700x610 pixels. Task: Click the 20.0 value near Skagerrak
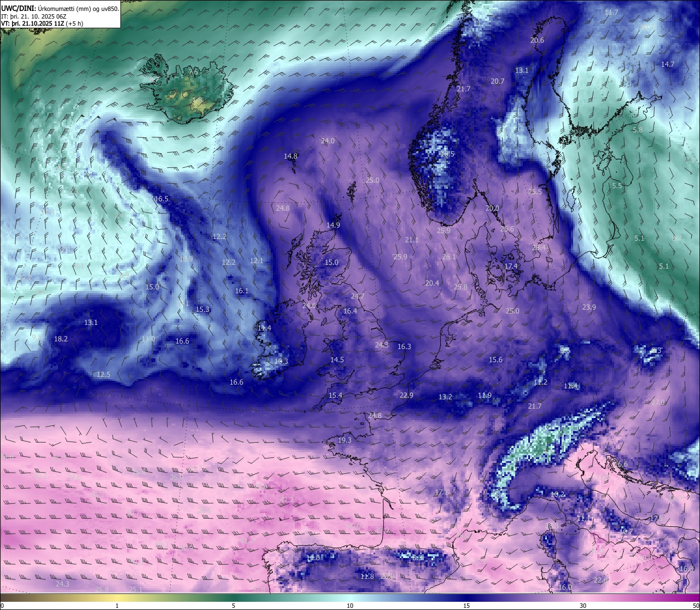click(x=492, y=208)
